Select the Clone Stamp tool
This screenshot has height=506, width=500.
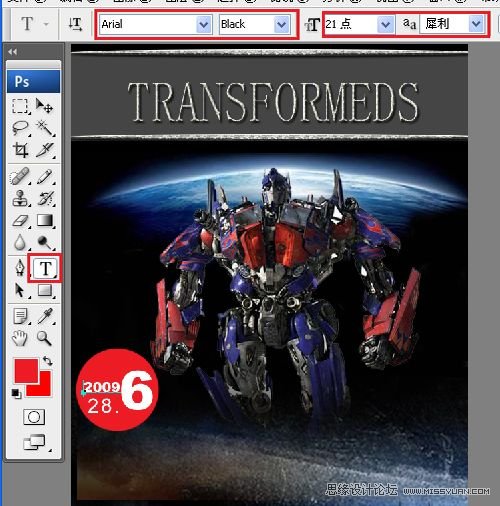(20, 199)
